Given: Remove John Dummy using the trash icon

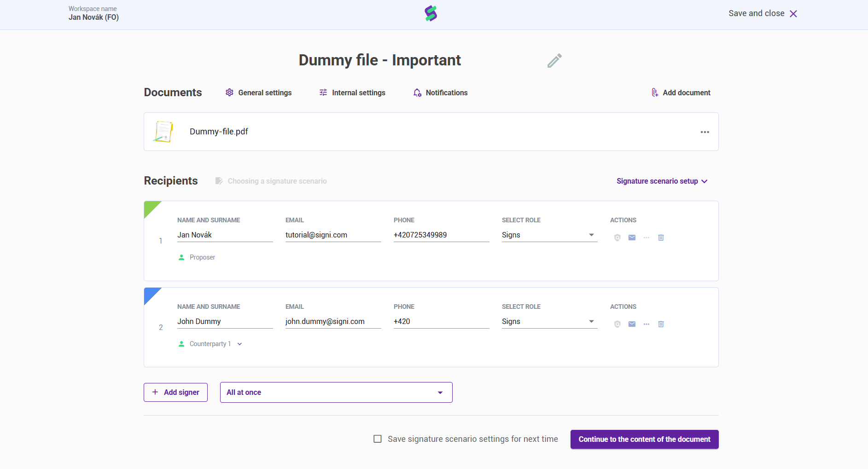Looking at the screenshot, I should 661,324.
